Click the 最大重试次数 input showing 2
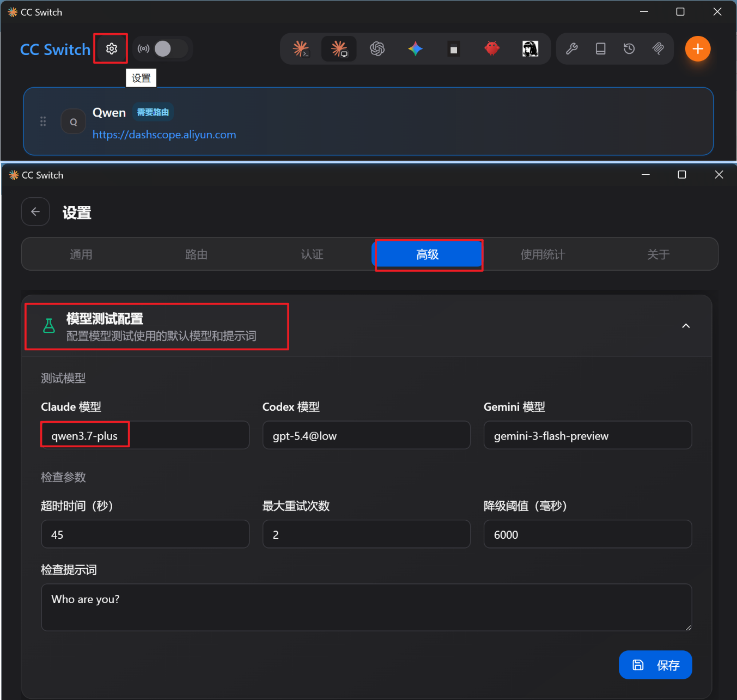This screenshot has width=737, height=700. click(367, 534)
